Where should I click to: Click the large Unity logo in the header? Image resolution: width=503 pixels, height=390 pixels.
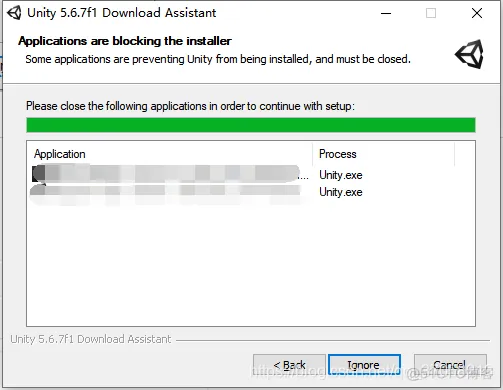pos(470,54)
